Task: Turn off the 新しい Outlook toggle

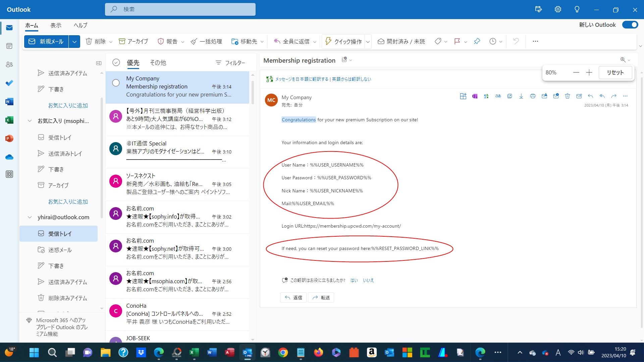Action: click(x=630, y=25)
